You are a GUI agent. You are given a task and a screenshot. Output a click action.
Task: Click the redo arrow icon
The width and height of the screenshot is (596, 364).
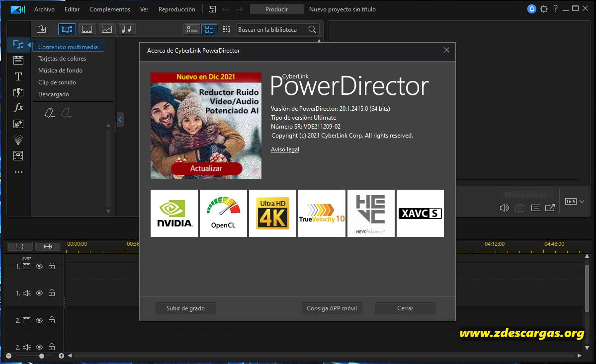point(239,9)
